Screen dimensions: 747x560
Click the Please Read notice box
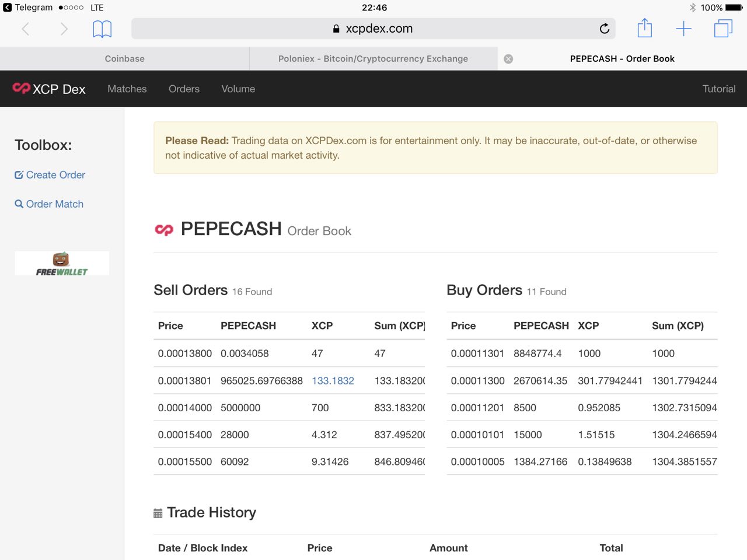click(x=435, y=148)
